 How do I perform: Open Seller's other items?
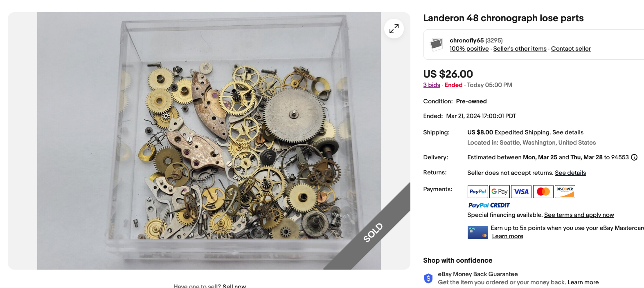tap(520, 49)
